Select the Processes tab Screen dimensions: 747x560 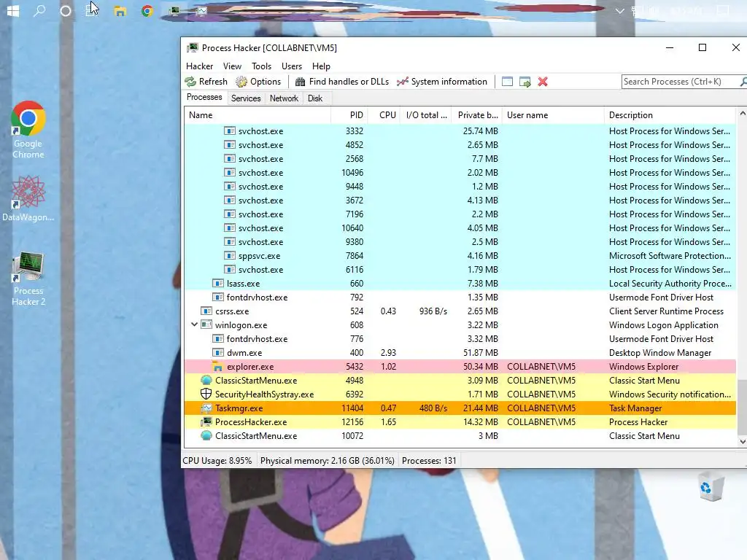pos(204,97)
